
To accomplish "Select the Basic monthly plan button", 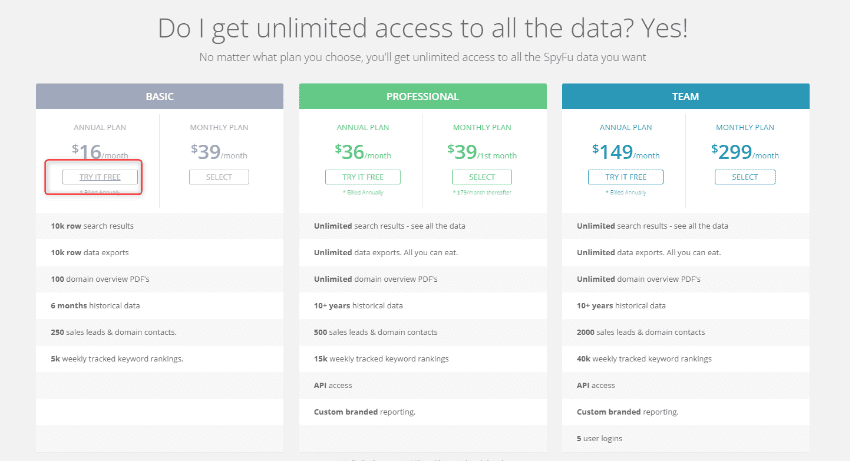I will (x=219, y=177).
